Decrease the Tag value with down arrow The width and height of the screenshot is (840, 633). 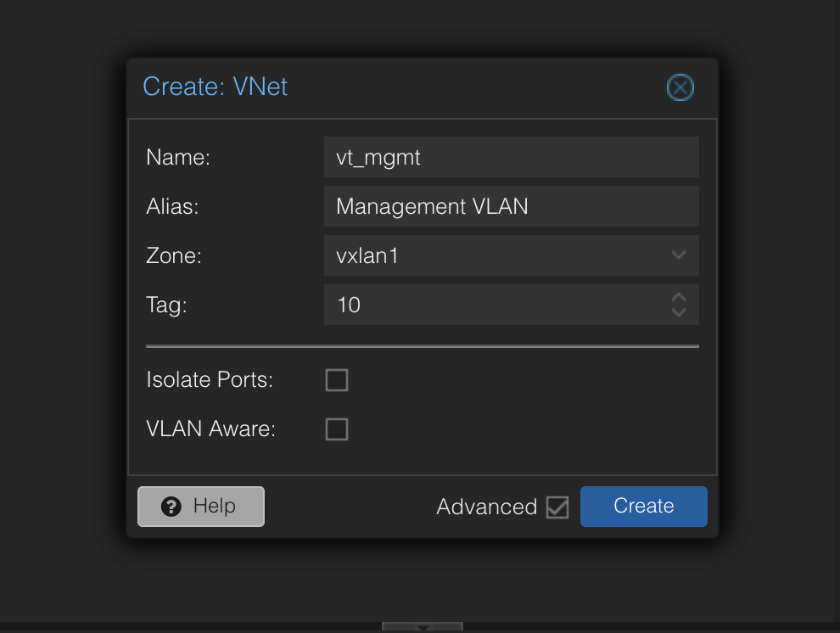click(679, 311)
